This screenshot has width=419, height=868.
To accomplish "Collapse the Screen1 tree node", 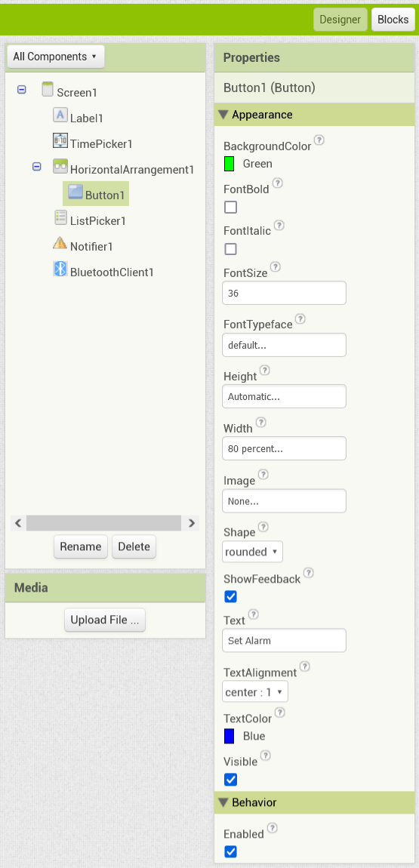I will (22, 89).
